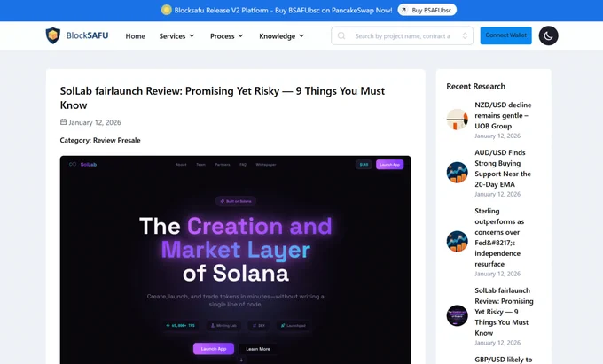
Task: Click the Connect Wallet button
Action: point(505,35)
